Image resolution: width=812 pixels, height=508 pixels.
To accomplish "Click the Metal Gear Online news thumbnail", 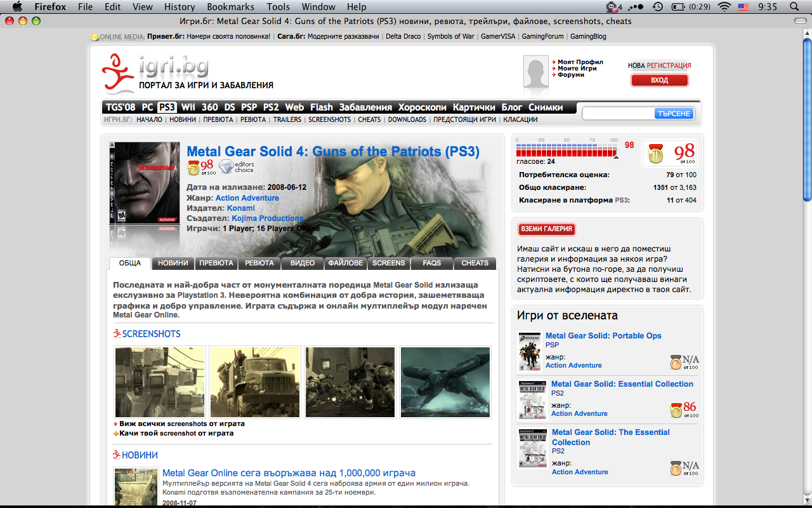I will pos(136,486).
